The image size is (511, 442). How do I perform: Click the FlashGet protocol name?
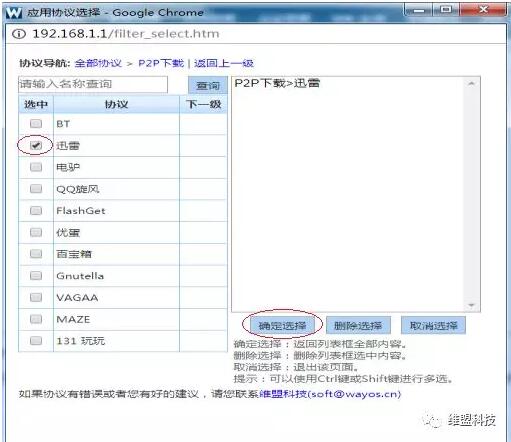point(81,211)
